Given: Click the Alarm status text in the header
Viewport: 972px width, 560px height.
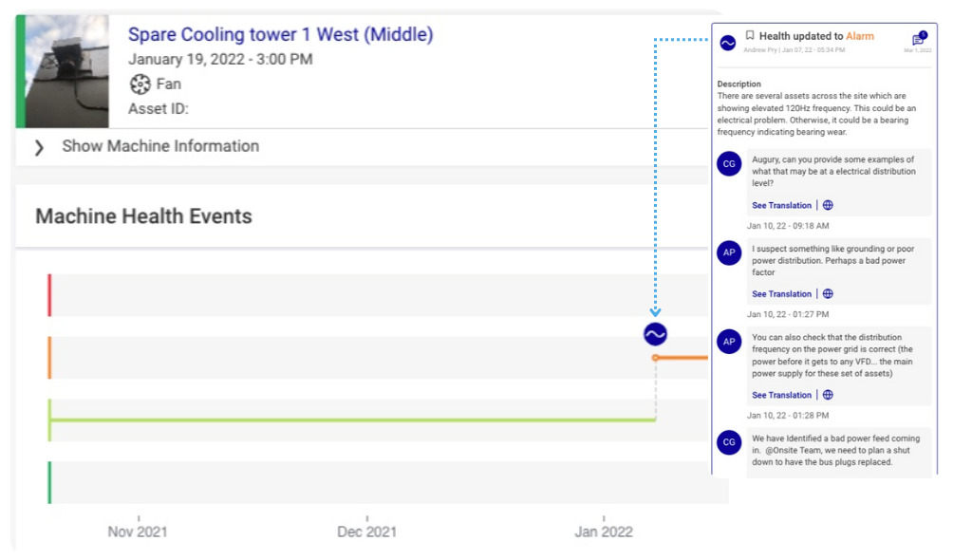Looking at the screenshot, I should (860, 36).
